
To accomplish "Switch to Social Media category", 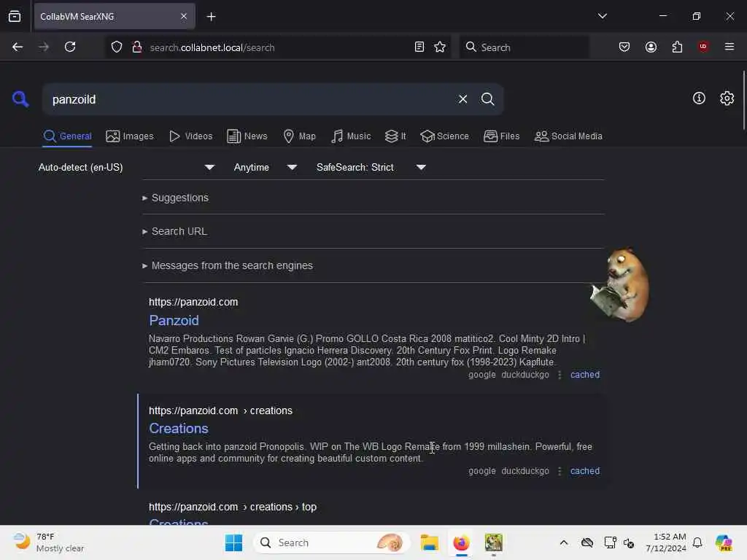I will coord(568,136).
